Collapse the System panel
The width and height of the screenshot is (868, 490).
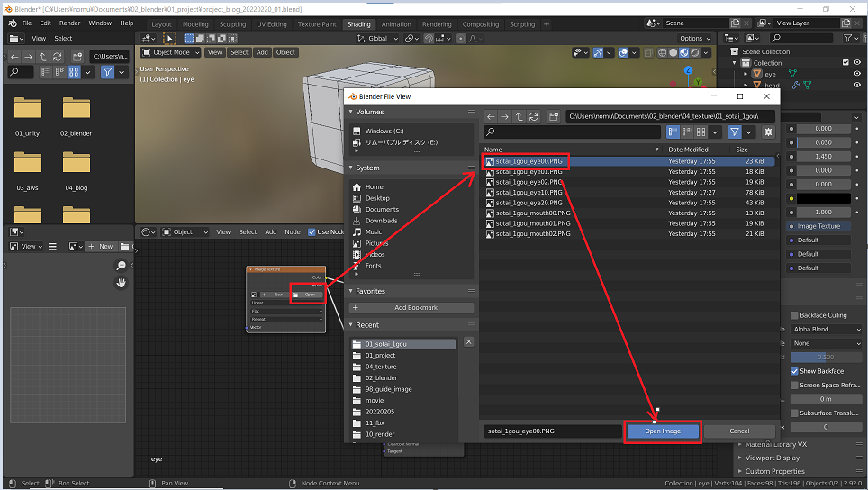click(351, 168)
